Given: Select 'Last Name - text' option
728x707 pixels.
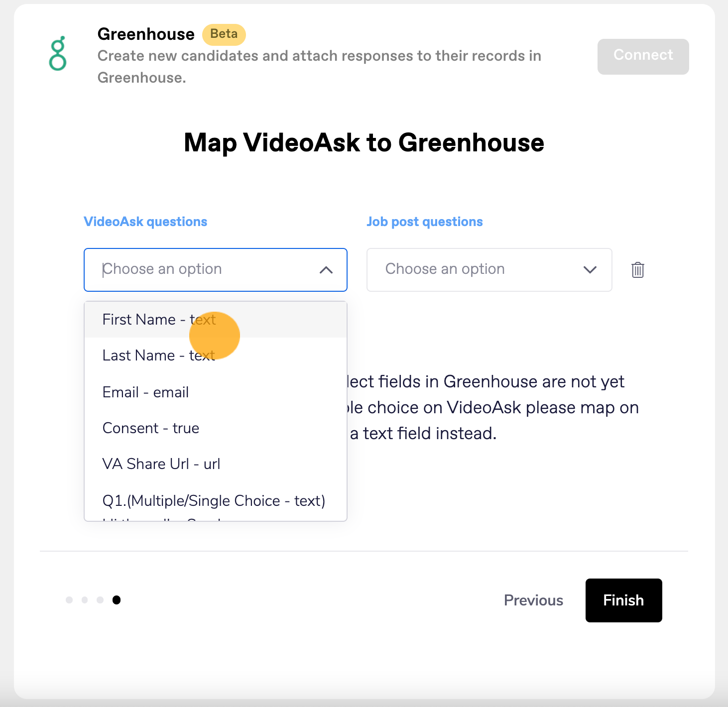Looking at the screenshot, I should [x=216, y=355].
